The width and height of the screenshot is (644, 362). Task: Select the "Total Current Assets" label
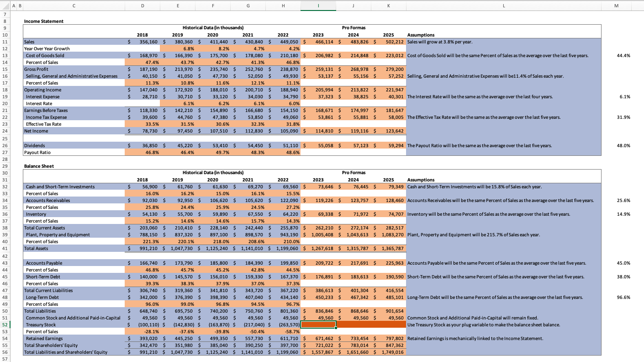pos(45,228)
